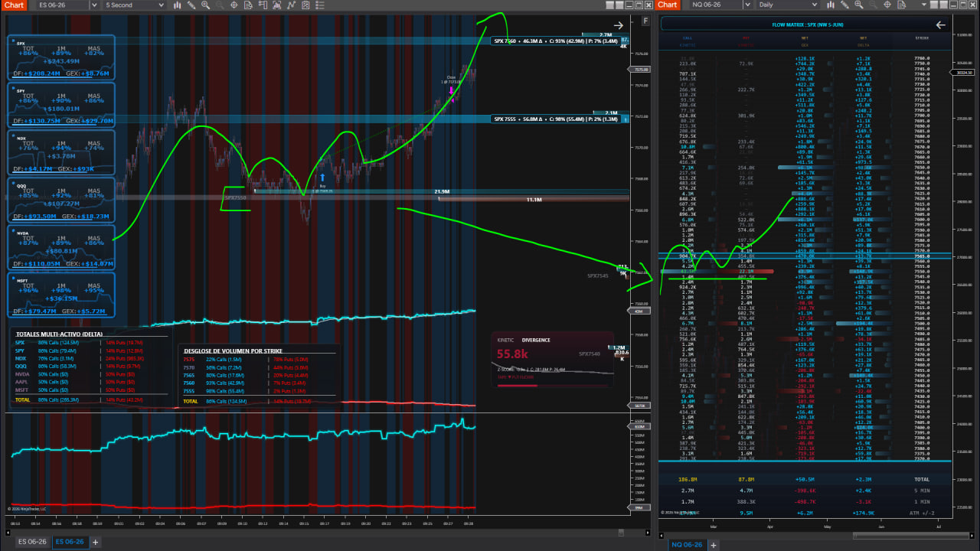The height and width of the screenshot is (551, 980).
Task: Open bar style icon in NQ chart toolbar
Action: pyautogui.click(x=830, y=5)
